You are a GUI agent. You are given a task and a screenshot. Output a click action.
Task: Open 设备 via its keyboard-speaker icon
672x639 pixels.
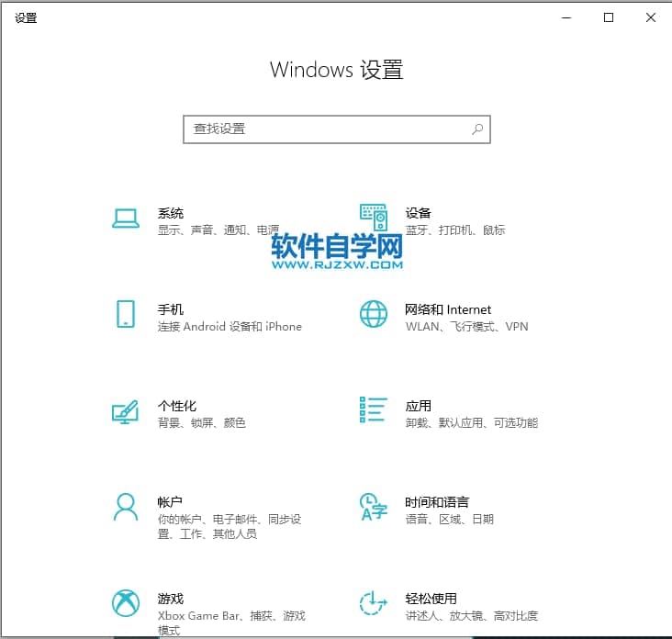(x=373, y=219)
